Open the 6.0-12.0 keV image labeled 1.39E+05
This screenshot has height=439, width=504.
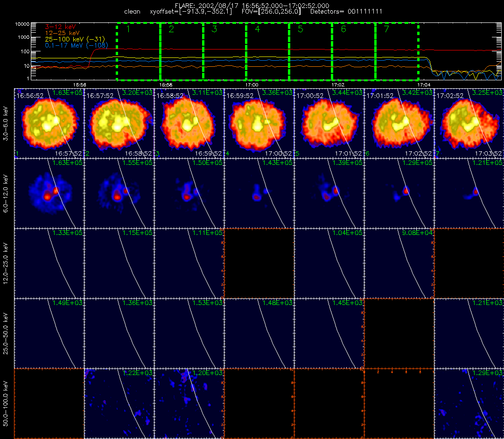tap(329, 194)
